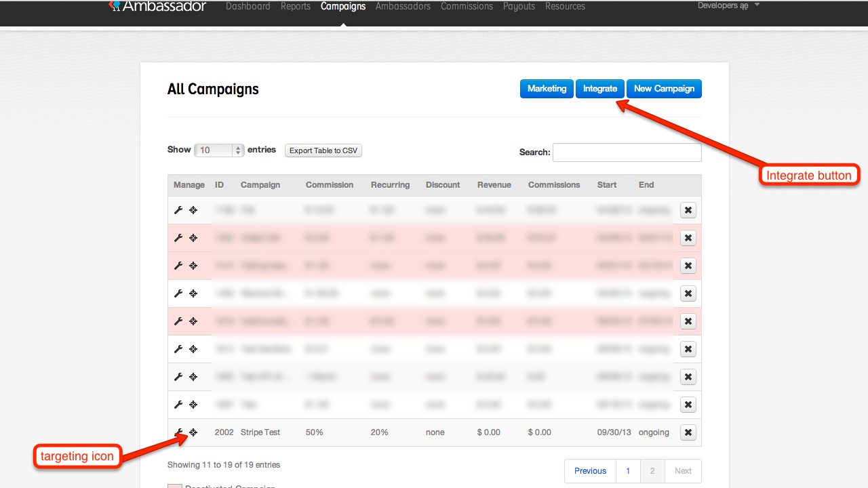The width and height of the screenshot is (868, 488).
Task: Open the Commissions nav item
Action: pos(467,6)
